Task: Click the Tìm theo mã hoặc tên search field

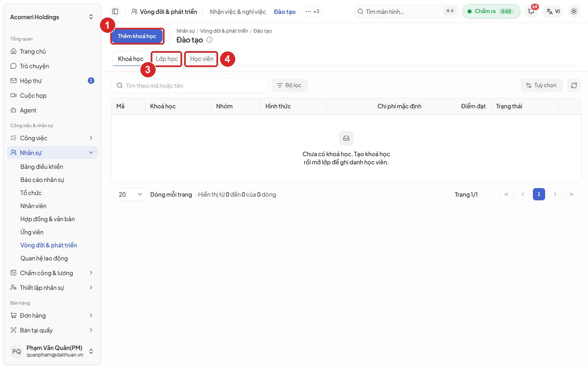Action: (x=189, y=85)
